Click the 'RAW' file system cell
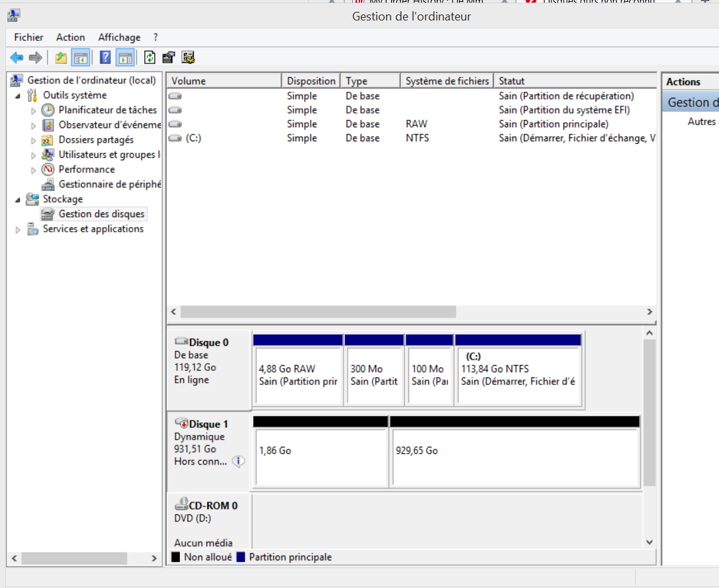 coord(416,124)
